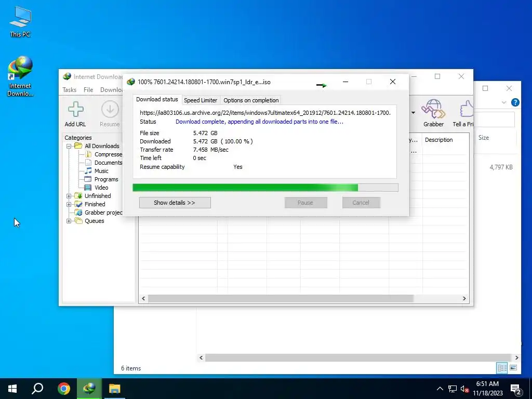
Task: Collapse the All Downloads tree node
Action: click(69, 146)
